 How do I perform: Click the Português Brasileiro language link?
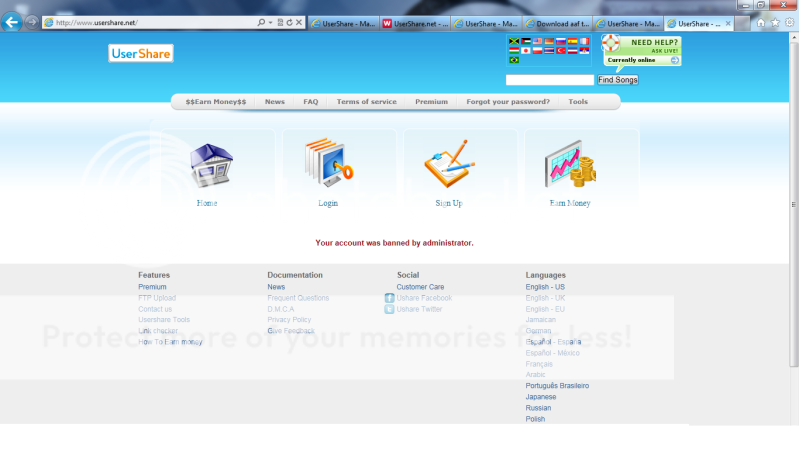(x=557, y=386)
